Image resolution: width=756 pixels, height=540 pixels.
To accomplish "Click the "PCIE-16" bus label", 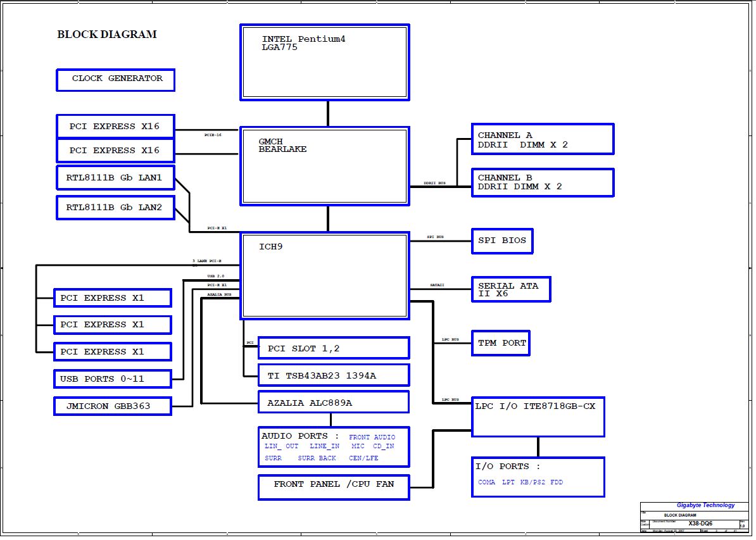I will coord(213,135).
